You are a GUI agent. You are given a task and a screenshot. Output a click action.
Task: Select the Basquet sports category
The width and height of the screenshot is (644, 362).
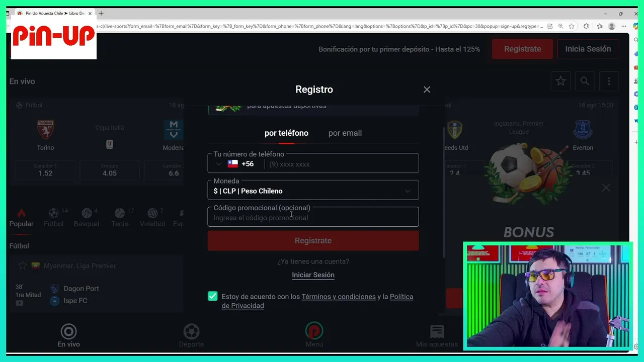[87, 218]
